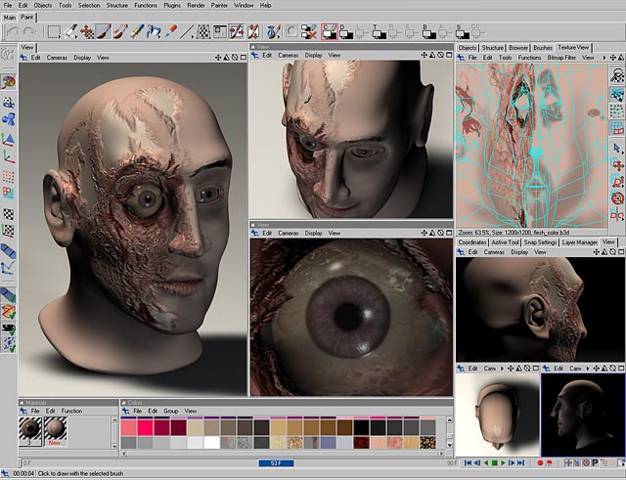
Task: Toggle the Color channel painting button
Action: point(329,32)
